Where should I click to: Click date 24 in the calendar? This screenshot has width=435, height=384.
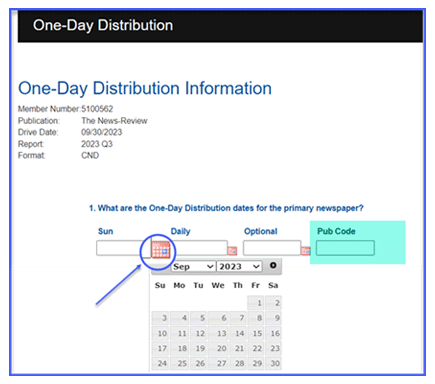pyautogui.click(x=161, y=363)
